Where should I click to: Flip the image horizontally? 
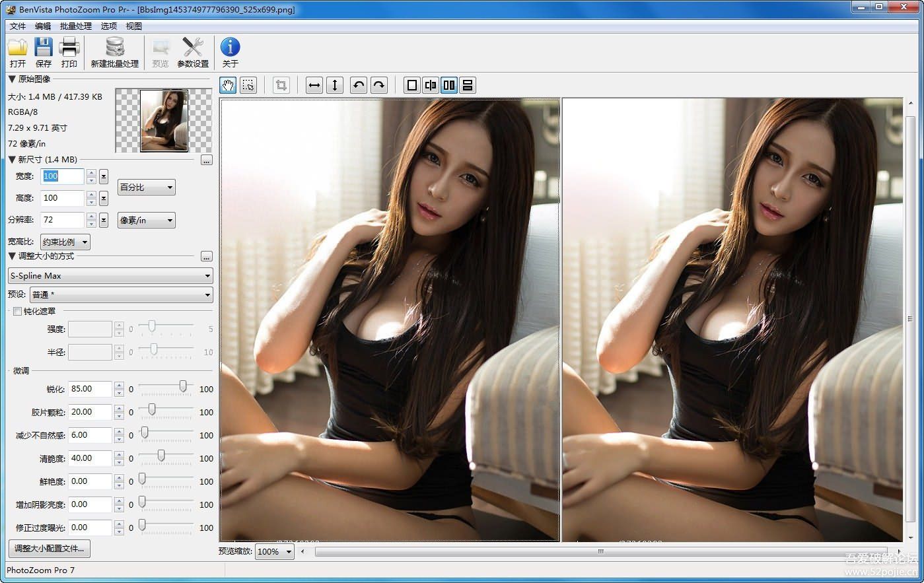click(x=314, y=85)
